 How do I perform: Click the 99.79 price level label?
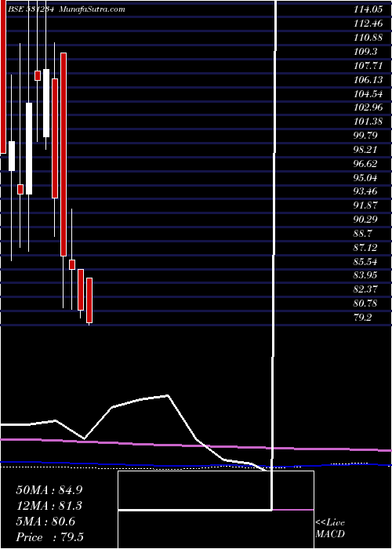[x=365, y=136]
